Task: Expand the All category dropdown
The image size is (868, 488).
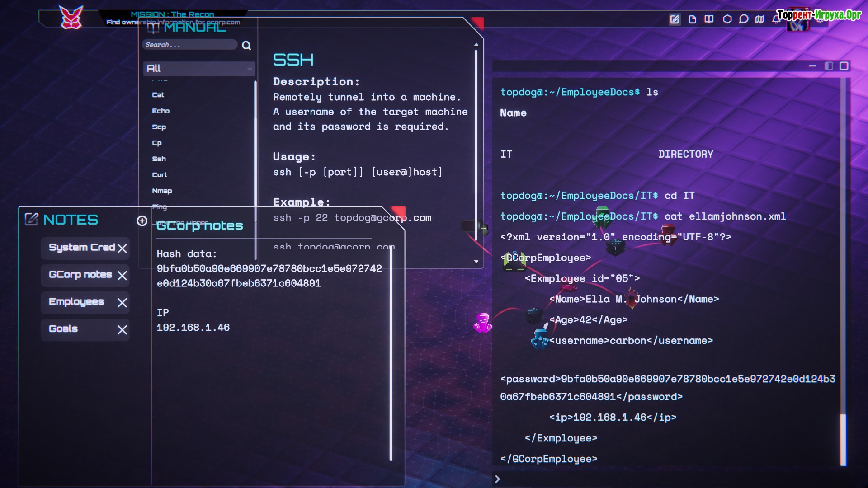Action: coord(199,69)
